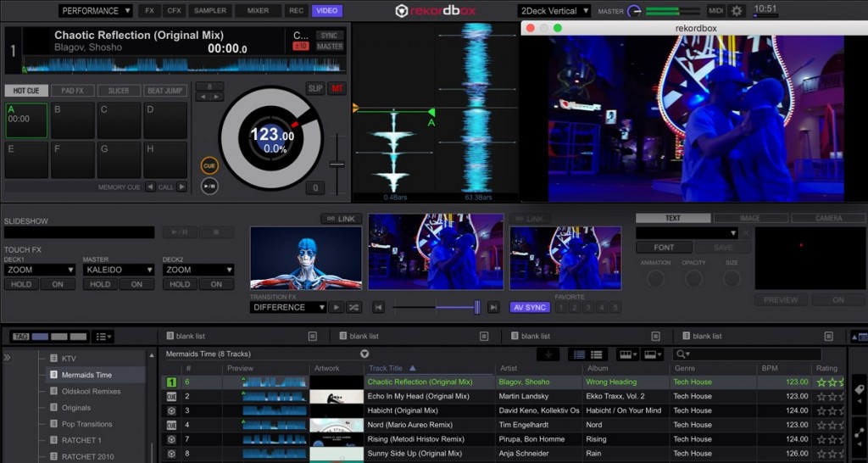Open the PERFORMANCE mode dropdown
This screenshot has width=868, height=463.
tap(95, 10)
